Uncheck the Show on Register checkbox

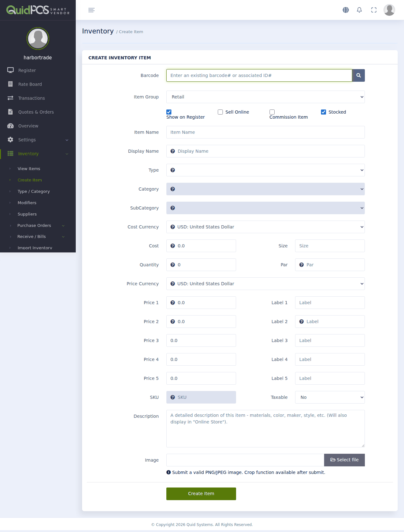[x=169, y=112]
